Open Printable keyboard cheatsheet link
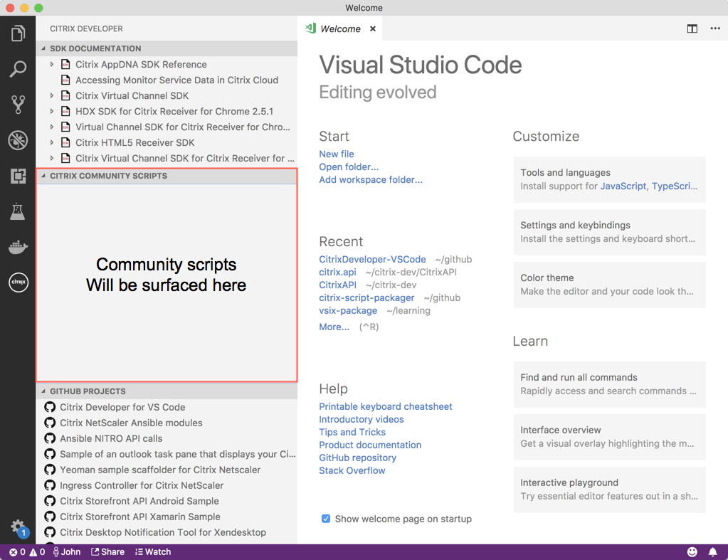 coord(385,406)
